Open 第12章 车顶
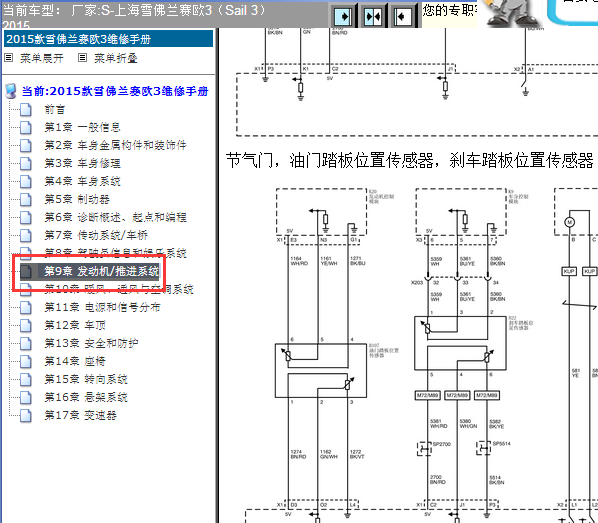This screenshot has width=598, height=523. [75, 325]
